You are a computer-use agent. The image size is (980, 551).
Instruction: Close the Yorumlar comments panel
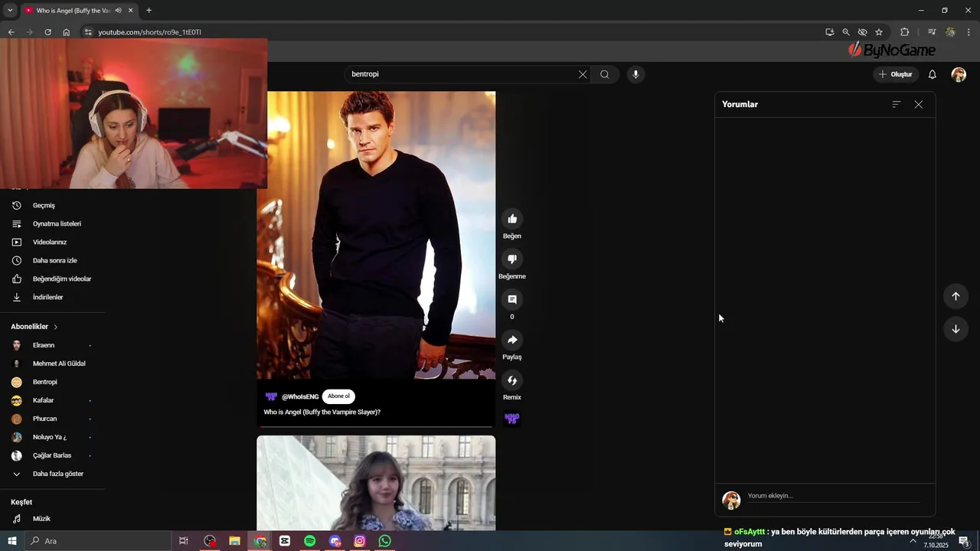point(919,105)
